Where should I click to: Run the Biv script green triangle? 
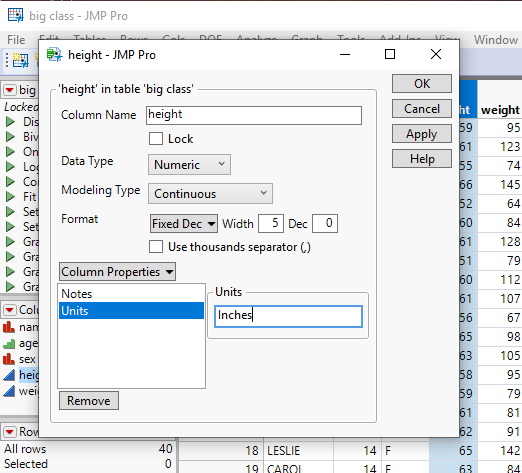coord(10,137)
